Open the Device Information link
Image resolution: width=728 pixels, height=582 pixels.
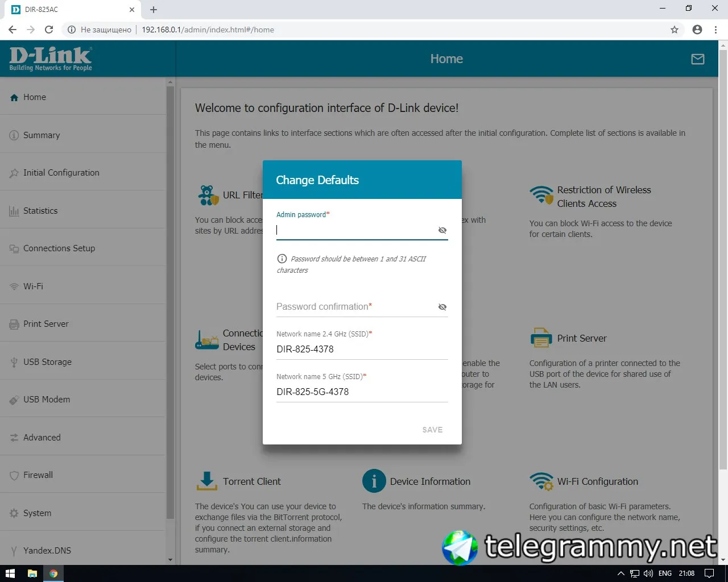pyautogui.click(x=430, y=481)
